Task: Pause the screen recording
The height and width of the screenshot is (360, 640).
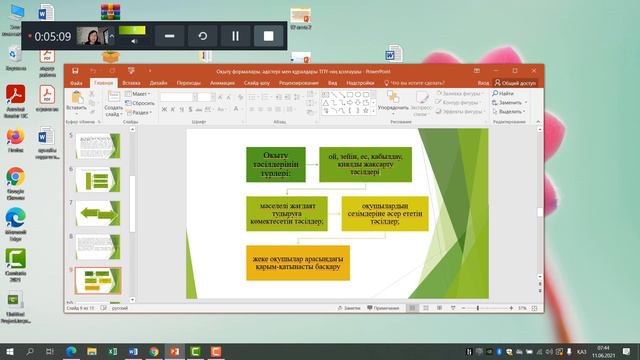Action: (x=236, y=36)
